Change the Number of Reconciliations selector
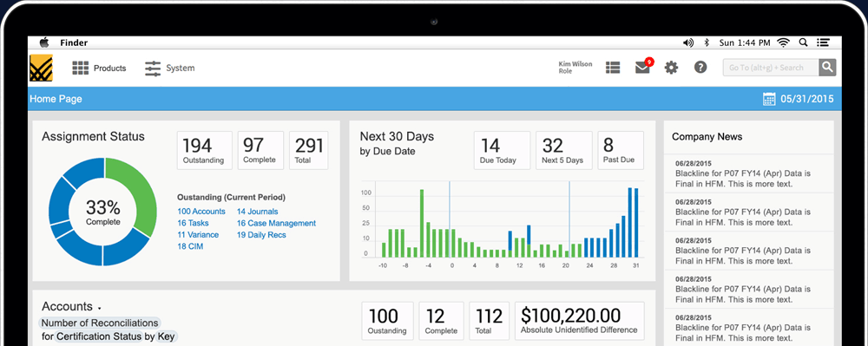Image resolution: width=868 pixels, height=346 pixels. [x=100, y=323]
